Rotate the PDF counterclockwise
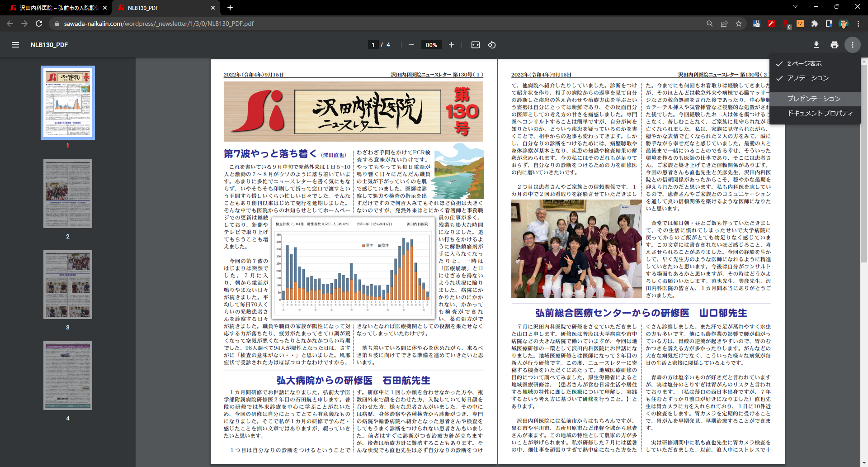The image size is (868, 467). [x=492, y=45]
